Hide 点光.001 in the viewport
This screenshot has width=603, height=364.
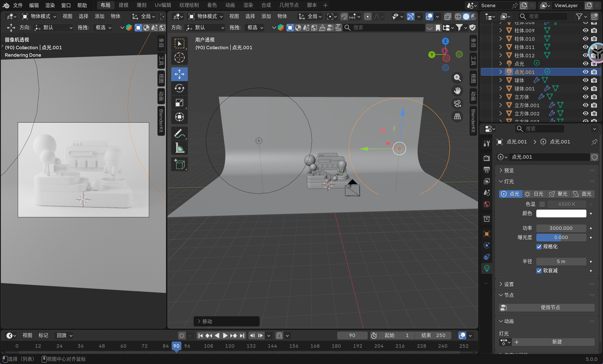coord(586,72)
